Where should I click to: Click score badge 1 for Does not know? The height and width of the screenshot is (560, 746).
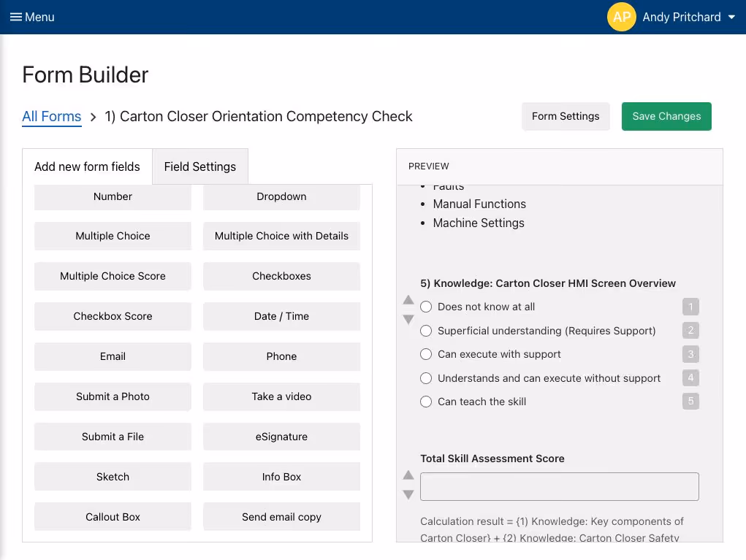pyautogui.click(x=690, y=307)
